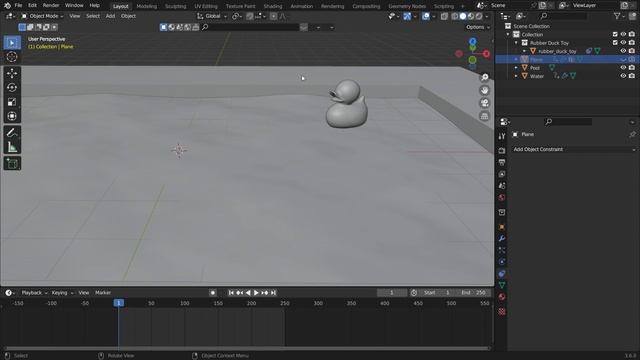
Task: Open the Output properties tab
Action: click(x=502, y=162)
